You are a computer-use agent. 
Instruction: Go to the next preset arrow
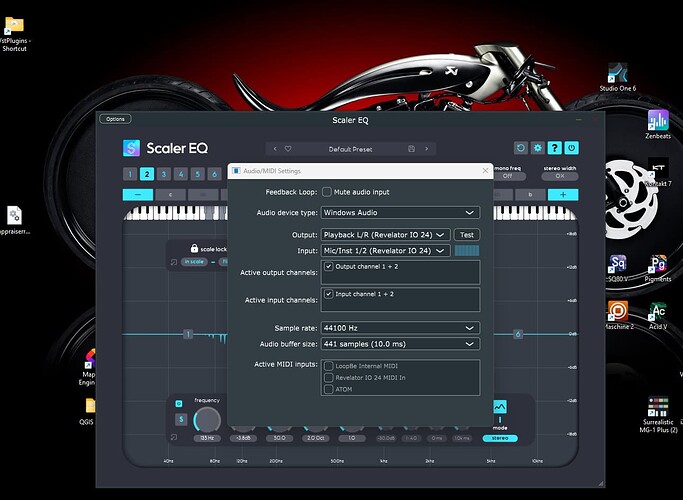point(426,149)
